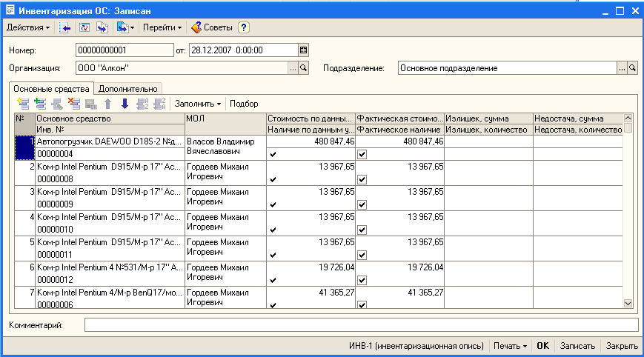Toggle Фактическое наличие checkbox for 00000004
Viewport: 644px width, 357px height.
pos(362,154)
